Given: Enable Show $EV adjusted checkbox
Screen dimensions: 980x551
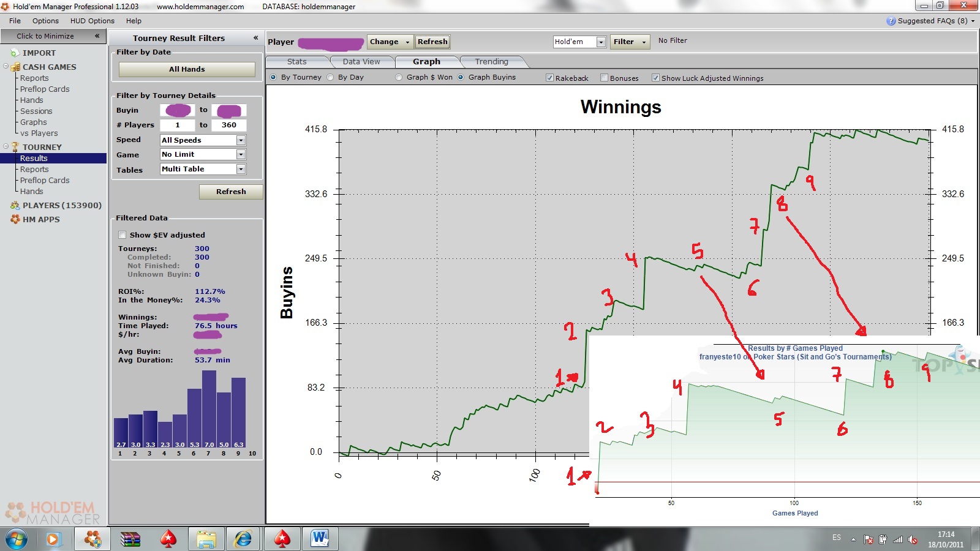Looking at the screenshot, I should [122, 234].
